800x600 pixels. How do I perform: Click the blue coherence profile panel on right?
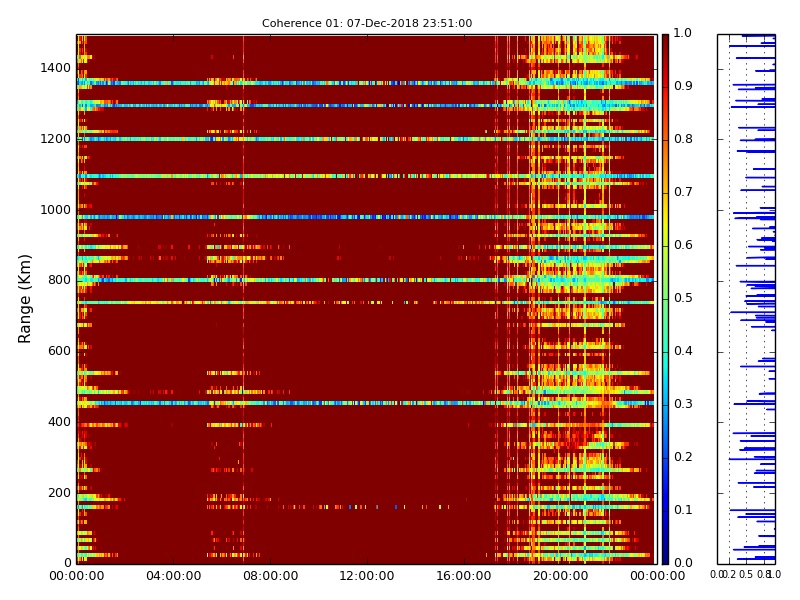click(746, 298)
